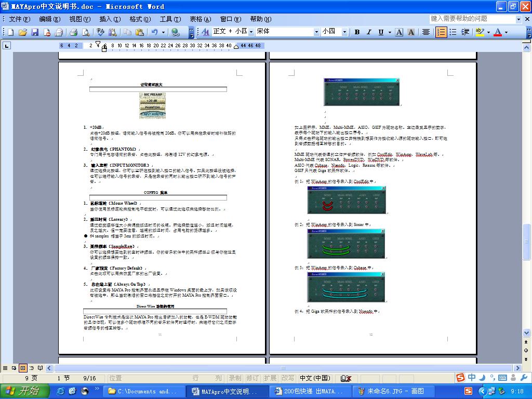Viewport: 532px width, 399px height.
Task: Expand the font name dropdown 宋体
Action: pyautogui.click(x=316, y=32)
